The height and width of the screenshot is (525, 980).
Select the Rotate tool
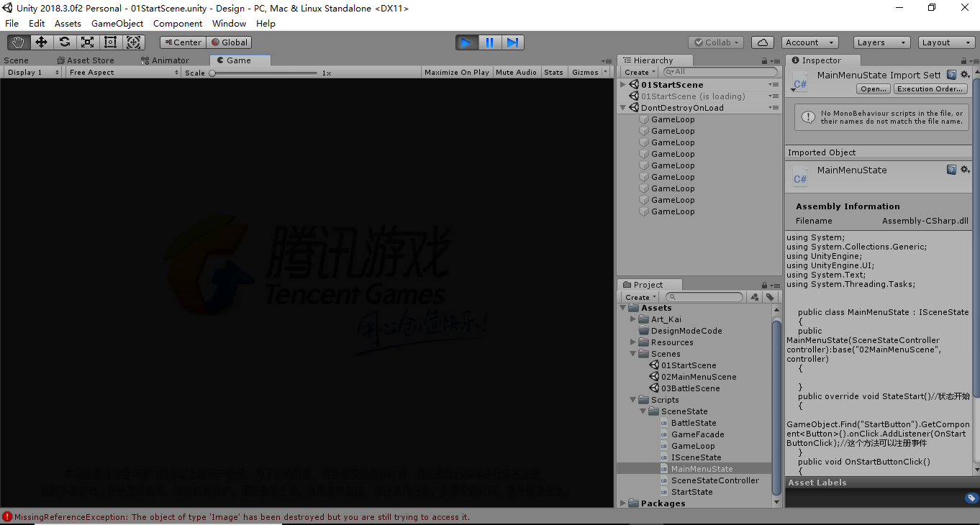(x=64, y=42)
